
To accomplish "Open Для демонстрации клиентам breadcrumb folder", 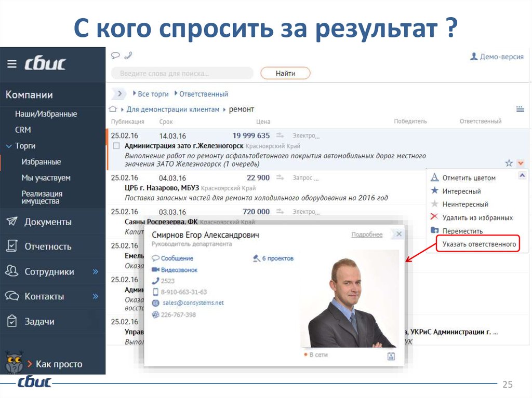I will (172, 109).
